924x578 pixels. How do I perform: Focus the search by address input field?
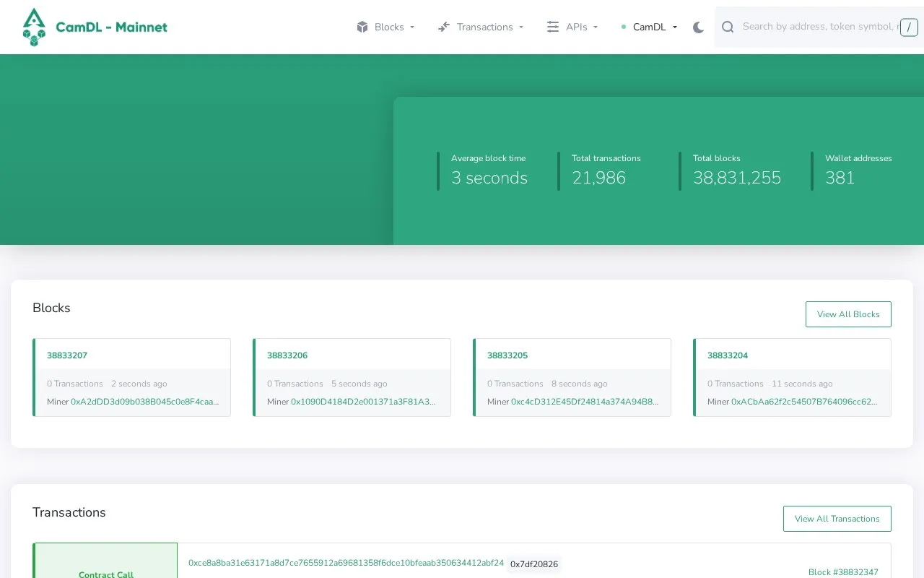click(821, 27)
